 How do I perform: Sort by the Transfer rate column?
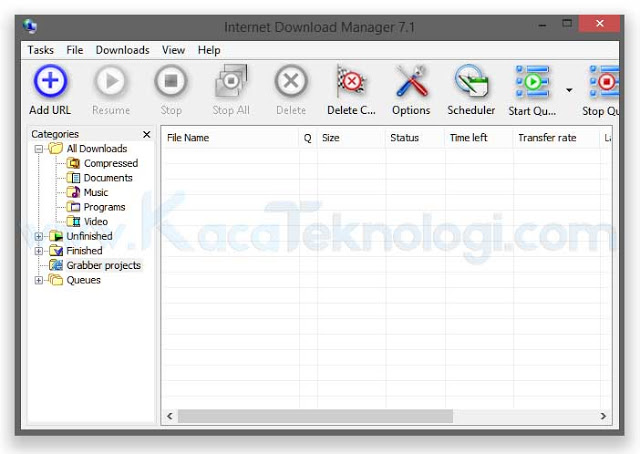[556, 138]
